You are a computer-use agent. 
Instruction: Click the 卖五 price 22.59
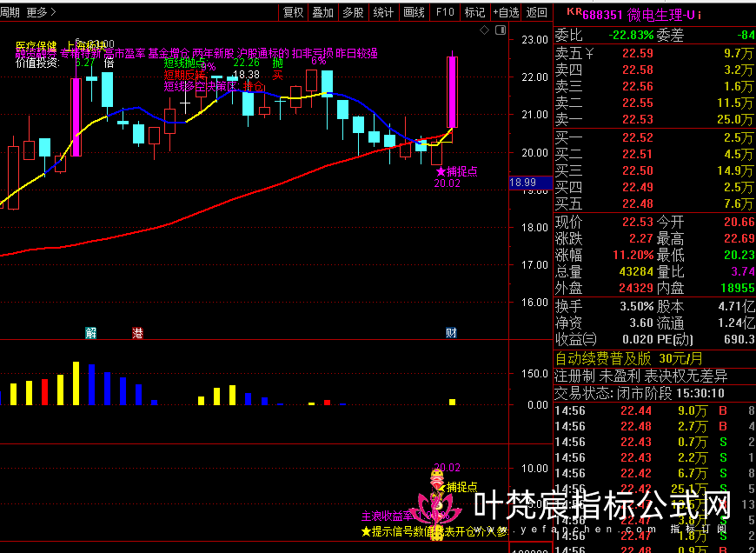(x=638, y=53)
